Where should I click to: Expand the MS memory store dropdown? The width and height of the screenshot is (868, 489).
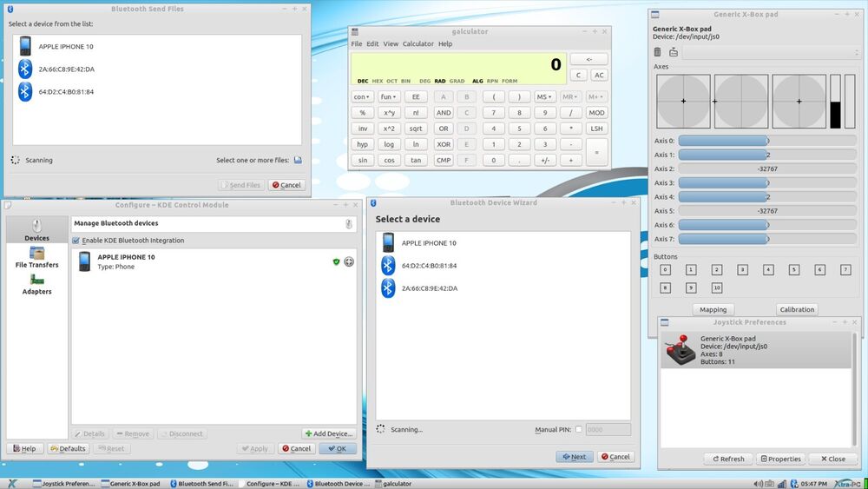point(544,97)
